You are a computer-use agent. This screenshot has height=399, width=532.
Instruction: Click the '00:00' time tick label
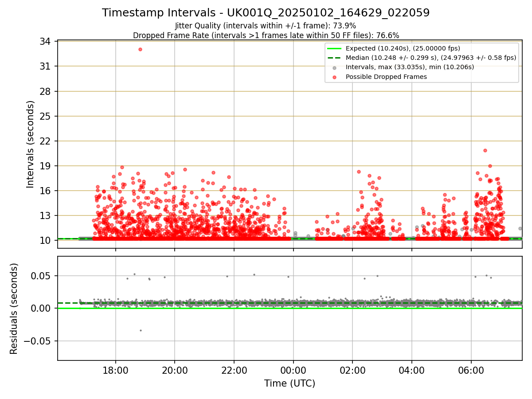(x=293, y=370)
